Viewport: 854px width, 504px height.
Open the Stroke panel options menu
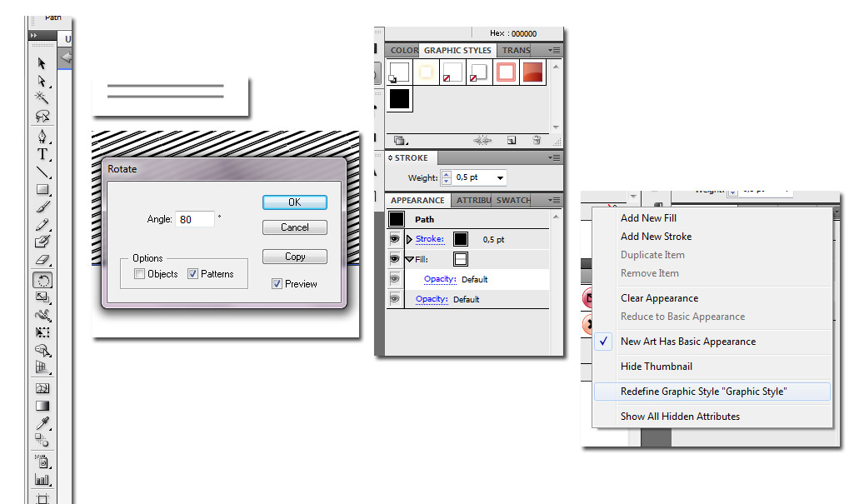point(554,157)
